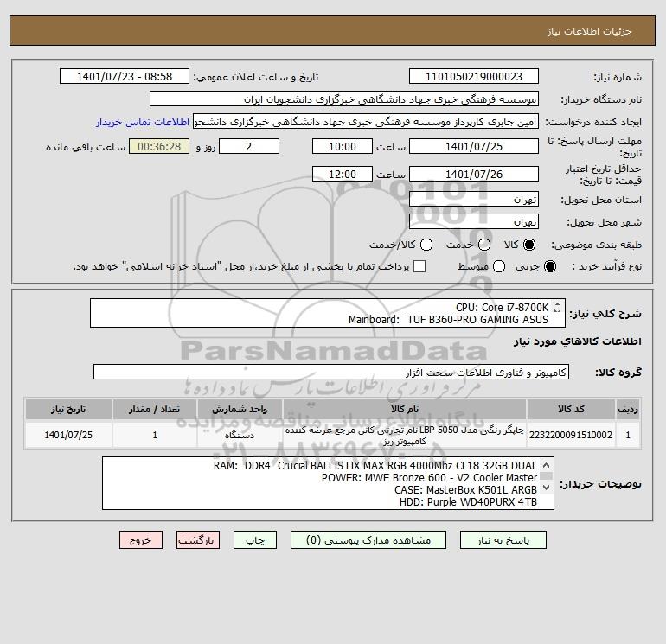Viewport: 666px width, 644px height.
Task: Click the تعداد / مقدار column header
Action: click(x=155, y=409)
